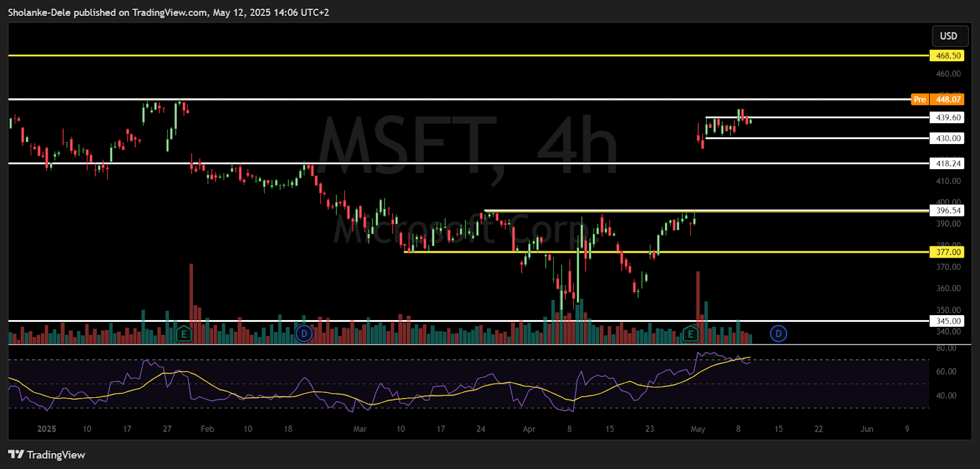
Task: Click the 410.00 price axis value
Action: [948, 181]
